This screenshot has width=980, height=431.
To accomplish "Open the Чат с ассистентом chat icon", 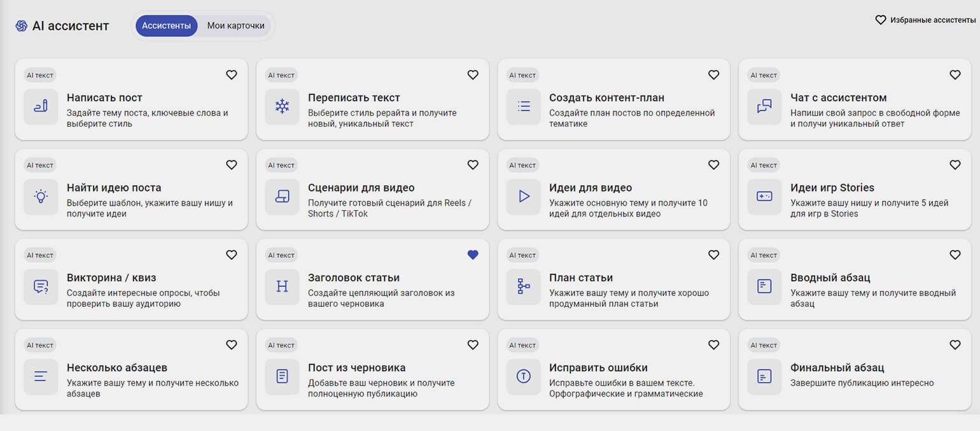I will (764, 106).
